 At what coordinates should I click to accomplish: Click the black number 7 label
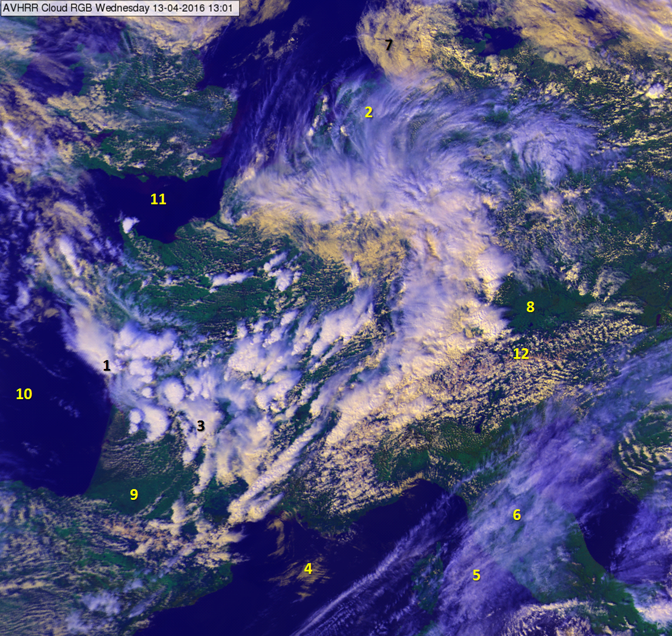click(388, 45)
